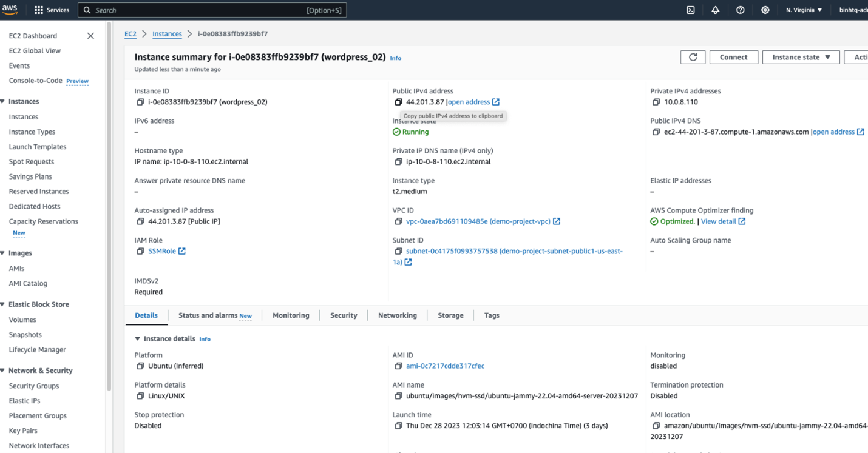Open Launch Templates in sidebar
The image size is (868, 453).
pos(38,147)
